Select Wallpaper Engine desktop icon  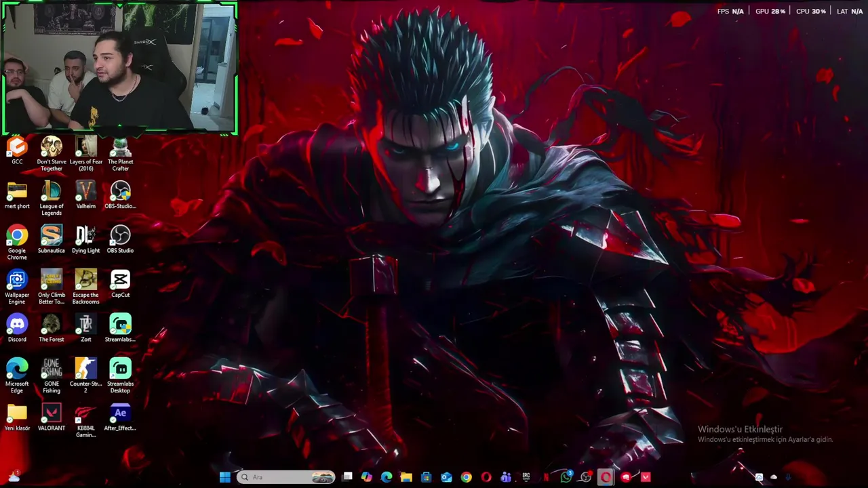(17, 287)
